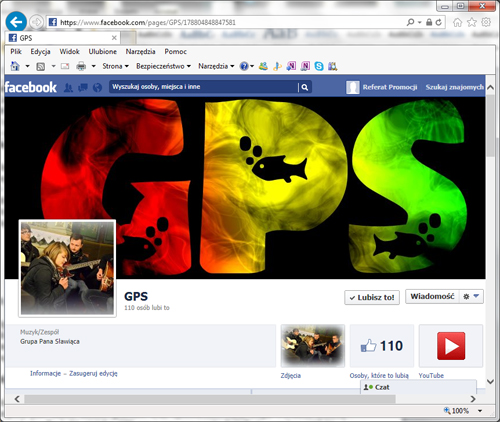The height and width of the screenshot is (422, 500).
Task: Open the YouTube tab link
Action: click(431, 376)
